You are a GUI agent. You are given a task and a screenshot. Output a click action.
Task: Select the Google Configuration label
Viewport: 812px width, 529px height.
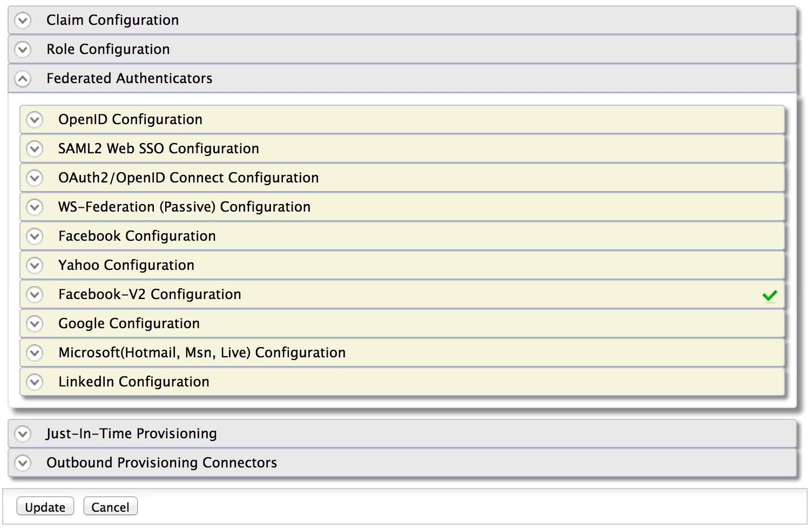pyautogui.click(x=129, y=323)
